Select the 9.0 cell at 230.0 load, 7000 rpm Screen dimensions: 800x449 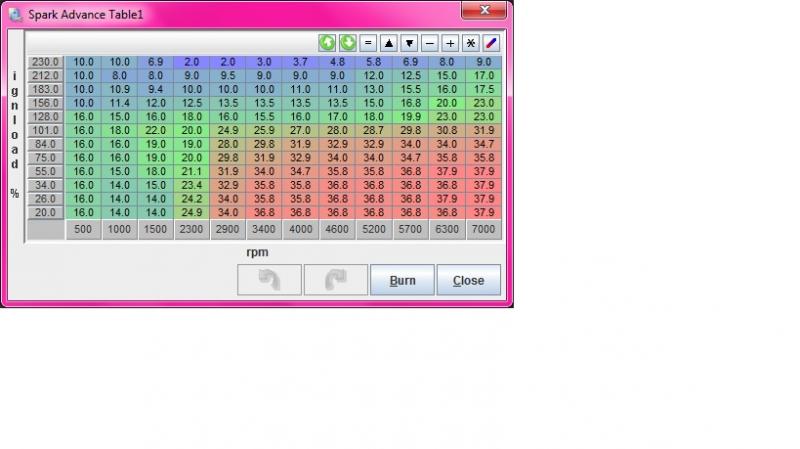[x=484, y=62]
